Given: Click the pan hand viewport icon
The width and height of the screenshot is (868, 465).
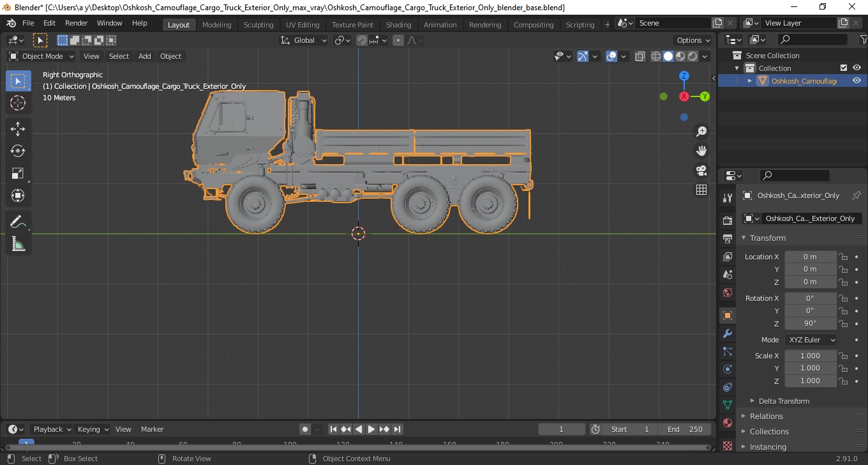Looking at the screenshot, I should pos(701,151).
